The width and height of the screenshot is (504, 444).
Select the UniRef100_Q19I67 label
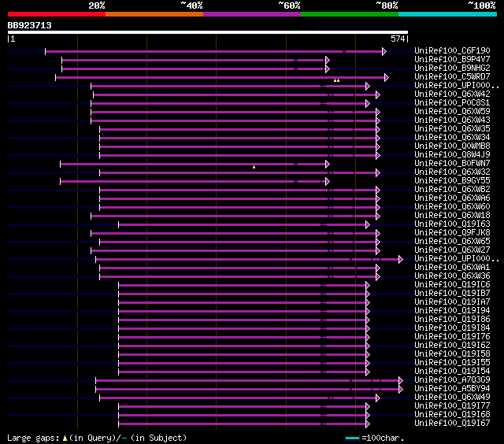pyautogui.click(x=452, y=424)
